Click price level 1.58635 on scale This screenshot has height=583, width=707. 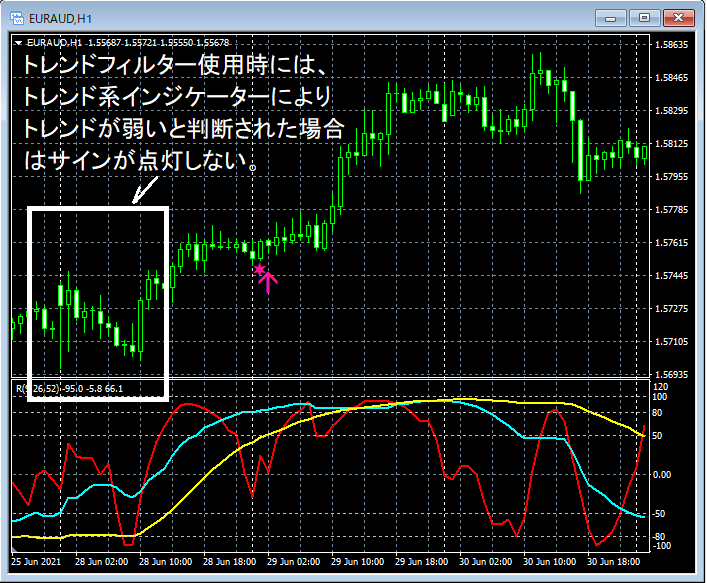coord(671,45)
